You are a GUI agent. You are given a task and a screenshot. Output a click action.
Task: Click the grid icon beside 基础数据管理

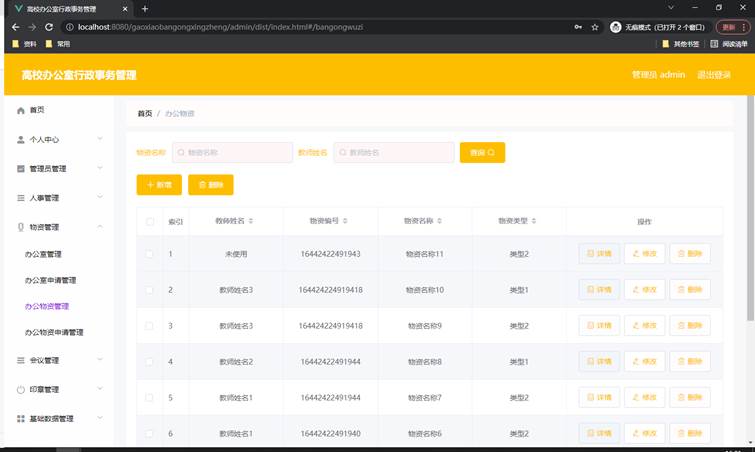pos(21,419)
